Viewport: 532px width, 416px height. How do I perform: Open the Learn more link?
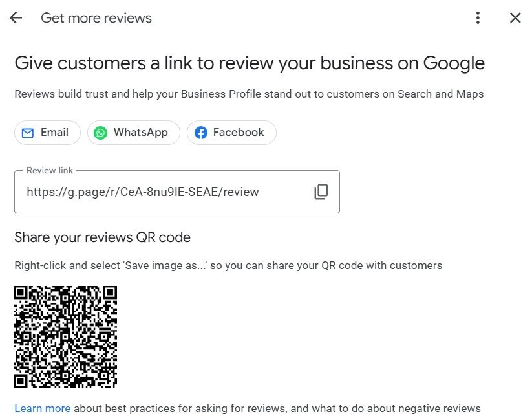coord(42,408)
